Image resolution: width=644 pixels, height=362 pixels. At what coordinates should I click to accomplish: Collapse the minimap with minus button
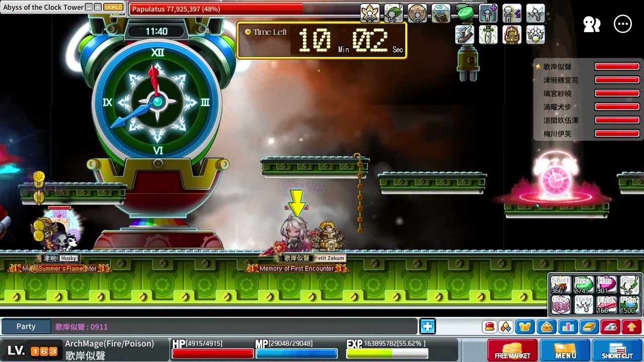(x=89, y=8)
